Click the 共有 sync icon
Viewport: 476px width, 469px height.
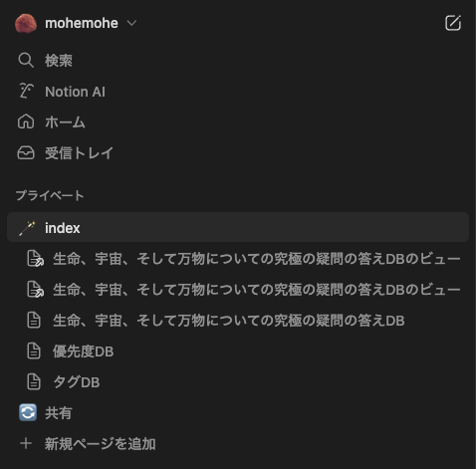click(28, 412)
